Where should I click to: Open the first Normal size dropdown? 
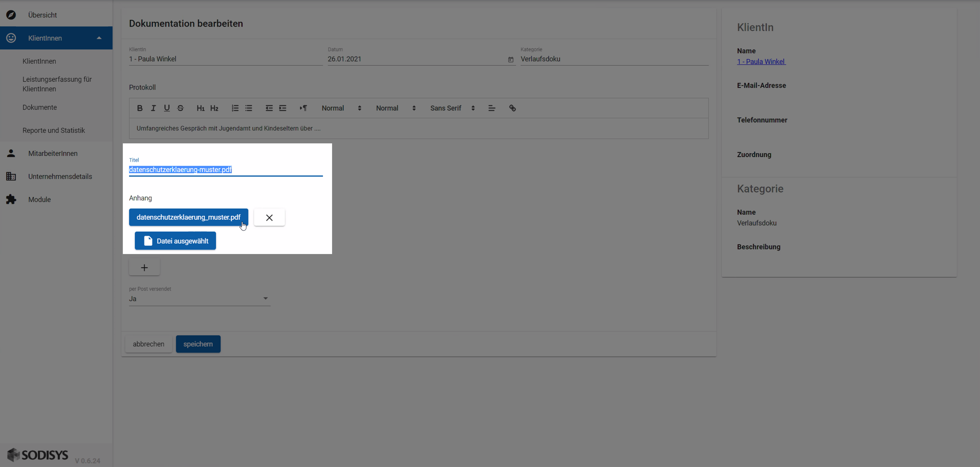click(x=341, y=108)
